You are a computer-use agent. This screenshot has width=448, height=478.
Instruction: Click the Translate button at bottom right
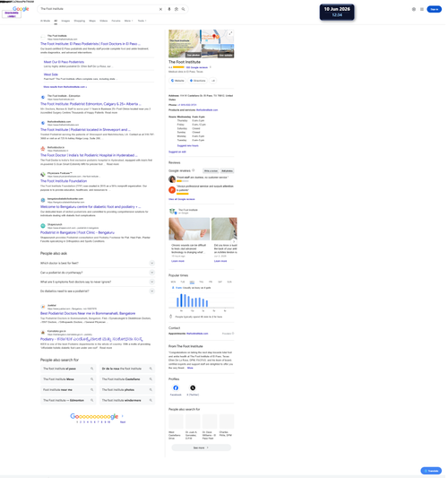[x=431, y=471]
